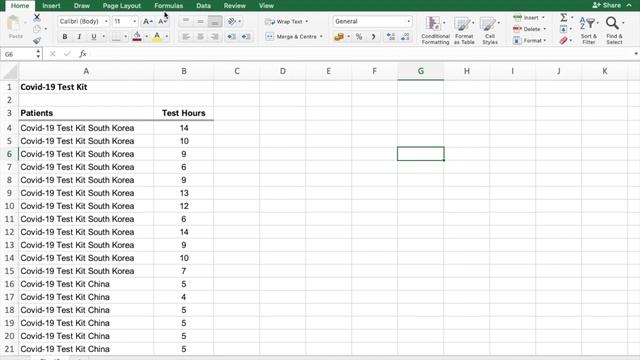Cut selection with the scissors icon
Image resolution: width=640 pixels, height=360 pixels.
click(37, 17)
